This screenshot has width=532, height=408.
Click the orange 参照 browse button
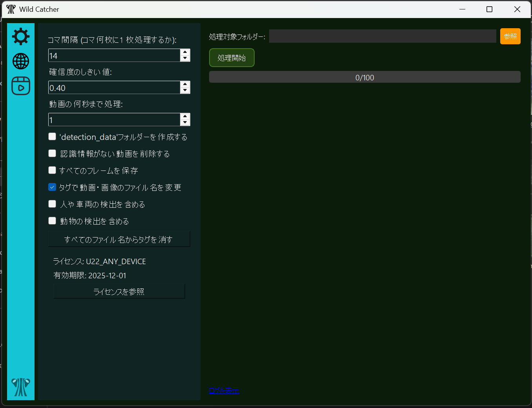[510, 36]
